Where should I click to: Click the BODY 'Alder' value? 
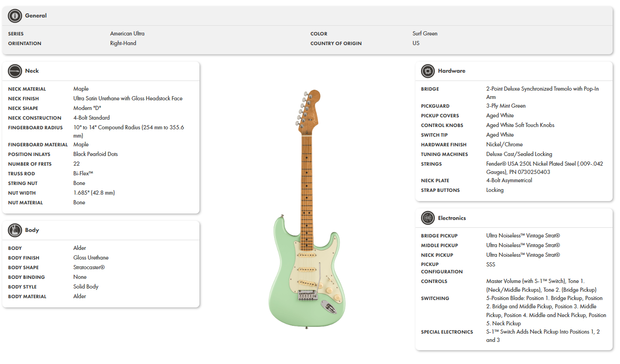(x=80, y=248)
